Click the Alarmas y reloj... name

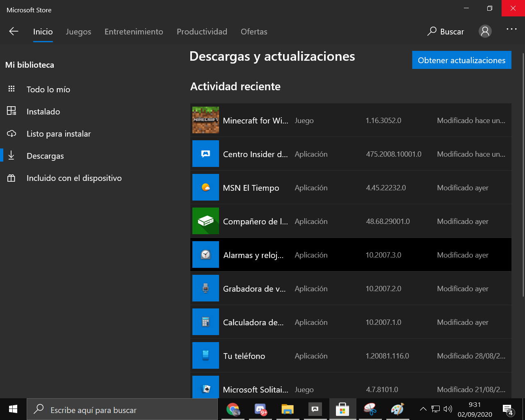253,255
